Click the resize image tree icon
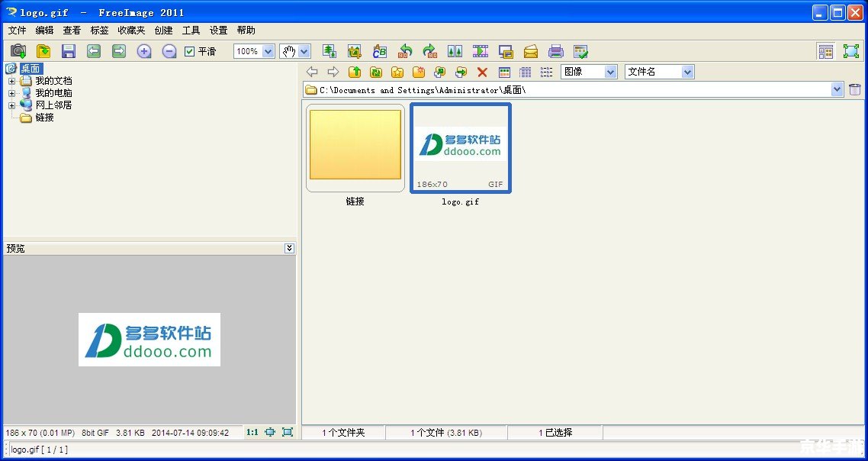This screenshot has height=461, width=868. 330,52
